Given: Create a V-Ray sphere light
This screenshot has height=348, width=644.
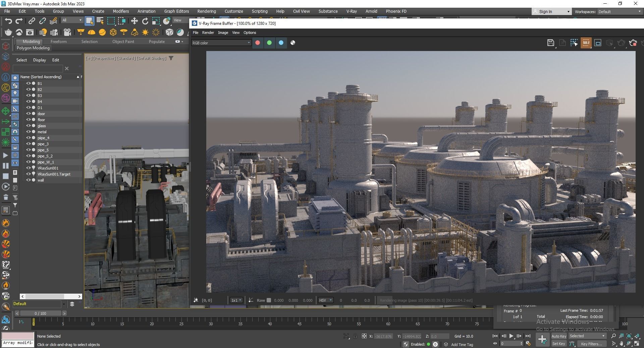Looking at the screenshot, I should (x=102, y=32).
